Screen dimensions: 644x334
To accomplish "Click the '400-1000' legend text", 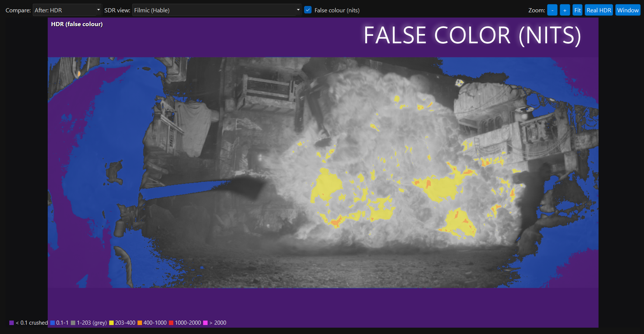I will point(155,323).
